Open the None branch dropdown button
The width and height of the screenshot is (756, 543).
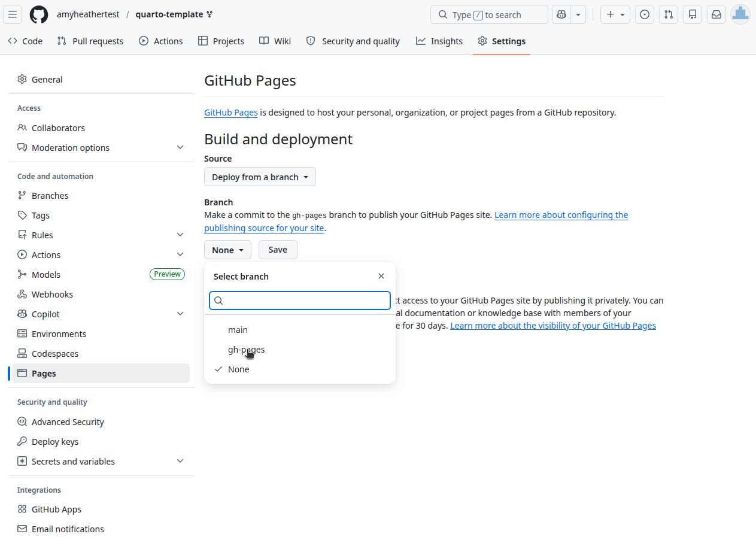227,250
